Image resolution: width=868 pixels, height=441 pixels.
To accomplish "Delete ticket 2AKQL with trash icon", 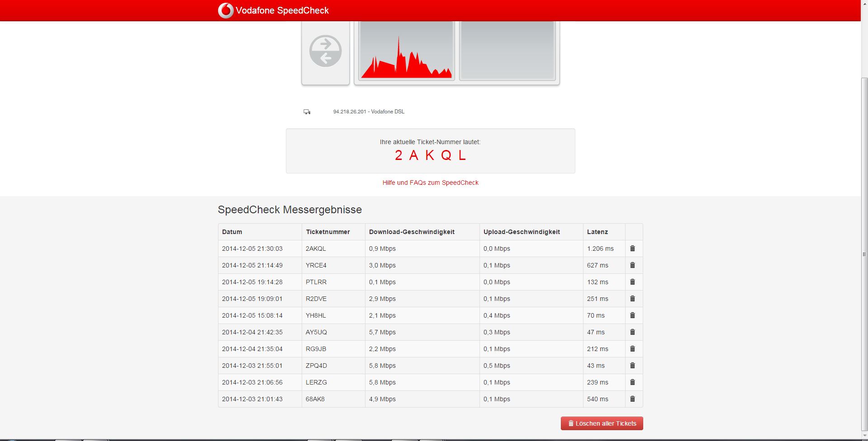I will tap(632, 249).
